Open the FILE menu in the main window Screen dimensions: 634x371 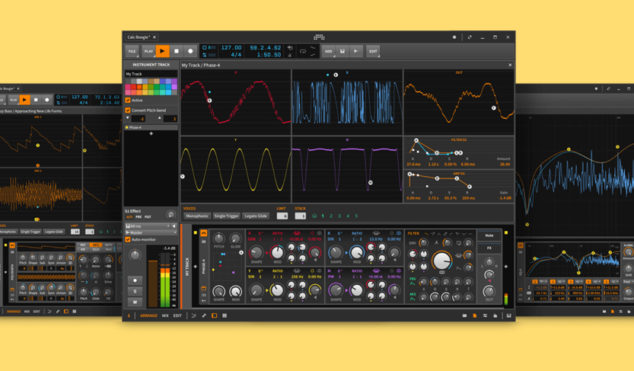132,51
